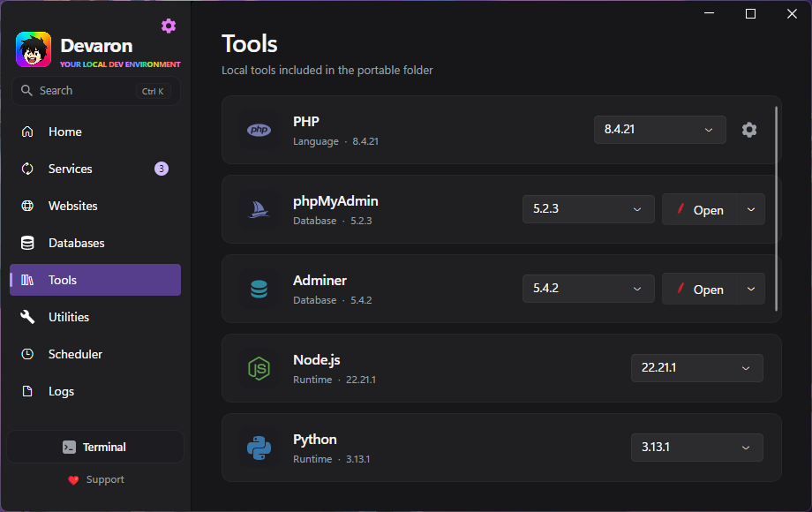Launch the Terminal button

95,447
